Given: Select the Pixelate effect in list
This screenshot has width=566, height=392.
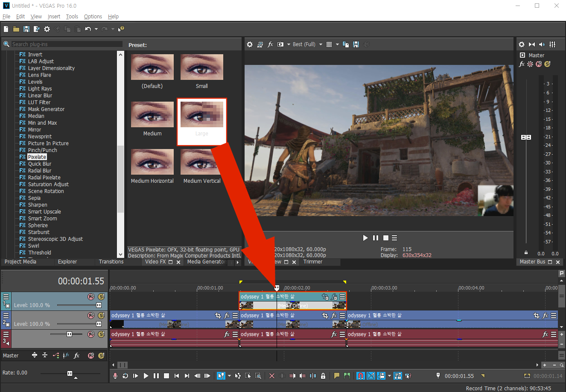Looking at the screenshot, I should pos(37,157).
